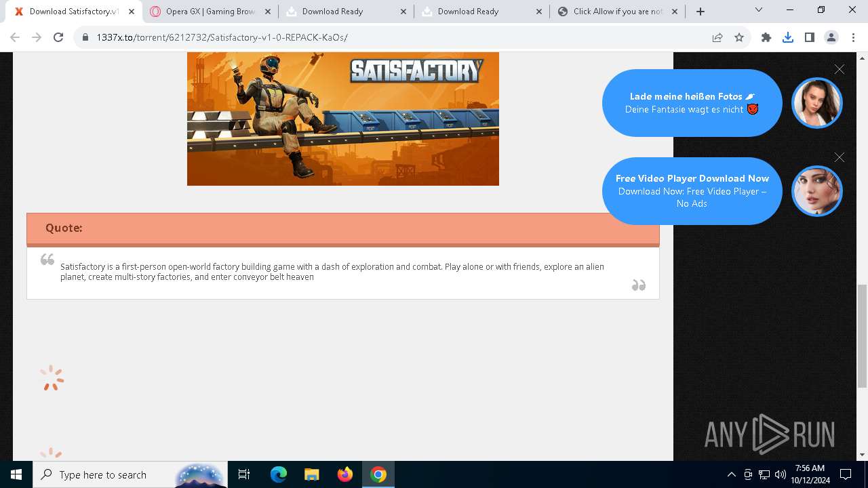The width and height of the screenshot is (868, 488).
Task: Click the 'Free Video Player Download Now' bubble
Action: [692, 191]
